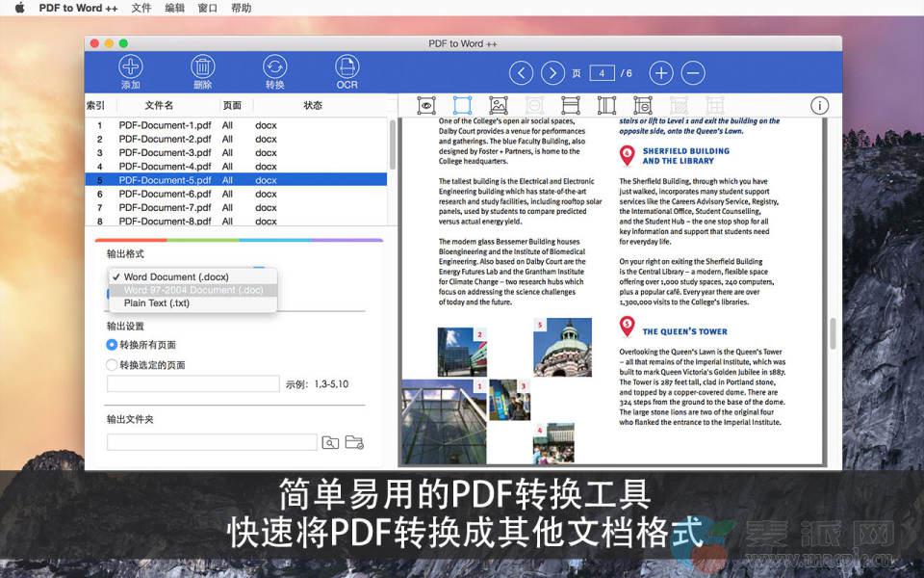Go to the next page arrow
The width and height of the screenshot is (924, 578).
552,73
